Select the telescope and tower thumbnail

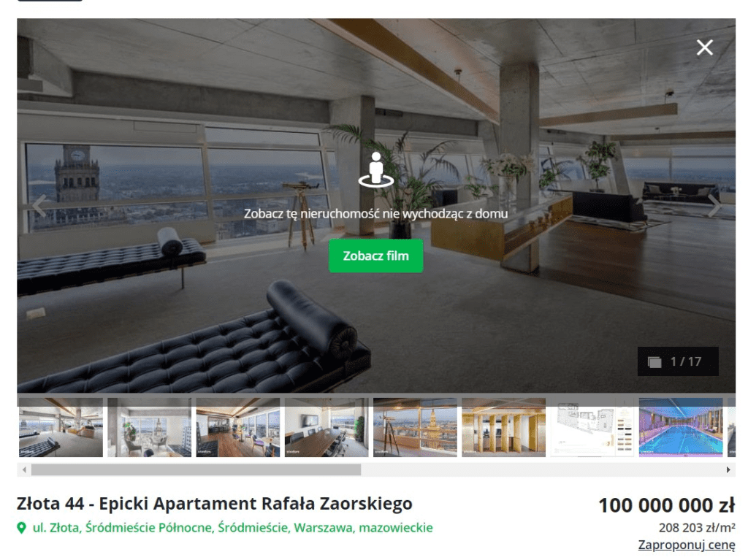415,427
